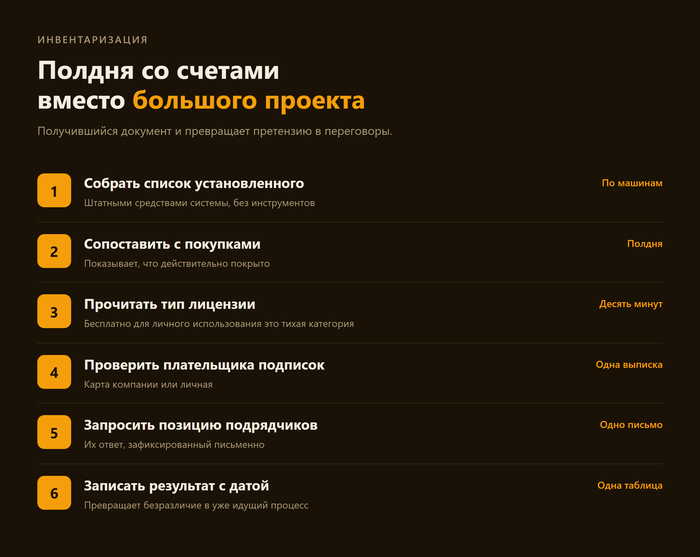Select 'Проверить плательщика подписок' heading

pos(204,365)
